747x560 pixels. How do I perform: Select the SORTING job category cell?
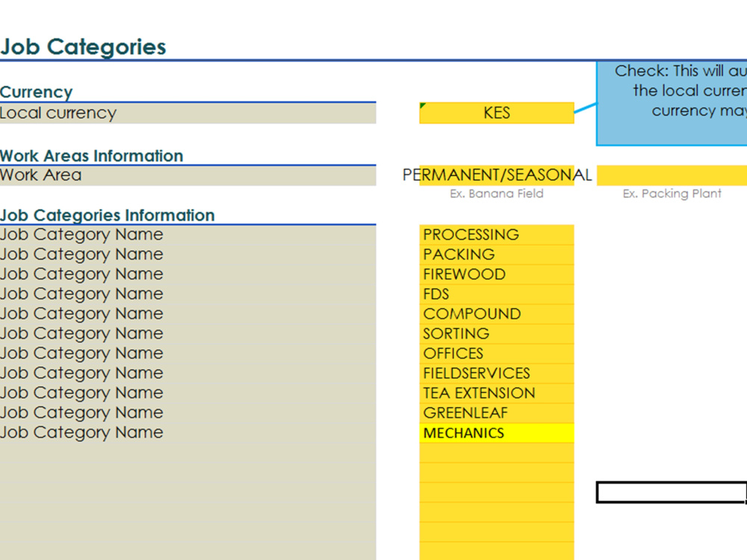click(497, 334)
